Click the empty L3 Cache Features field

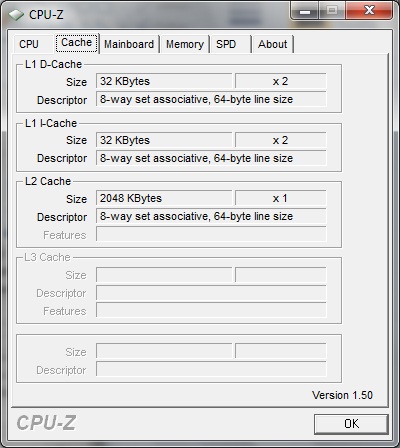(211, 310)
